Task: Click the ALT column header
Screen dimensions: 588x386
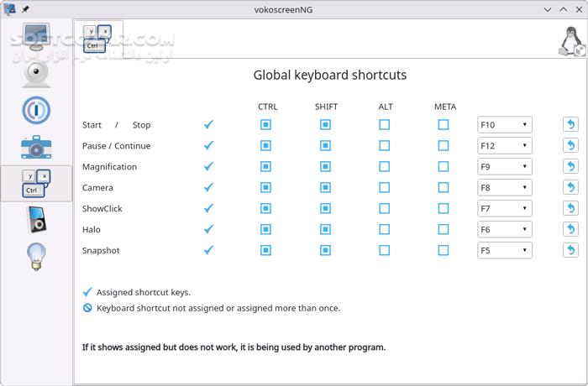Action: pyautogui.click(x=386, y=107)
